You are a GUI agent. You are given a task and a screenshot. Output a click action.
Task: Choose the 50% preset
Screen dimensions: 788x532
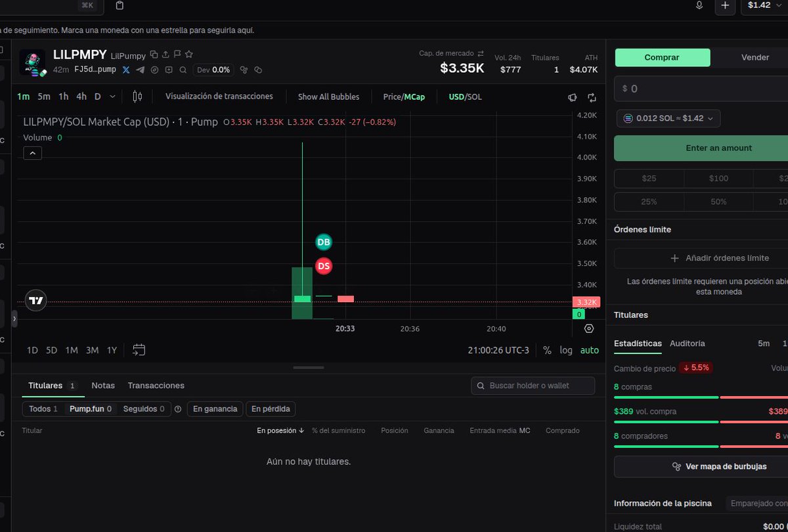tap(718, 202)
